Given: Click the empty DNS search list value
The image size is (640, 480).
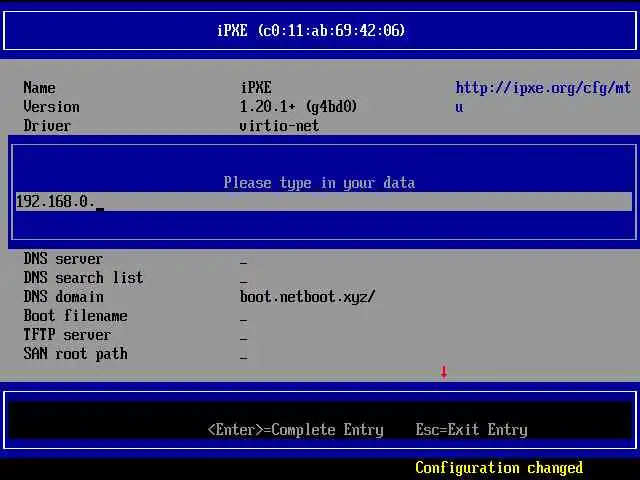Looking at the screenshot, I should pos(243,282).
